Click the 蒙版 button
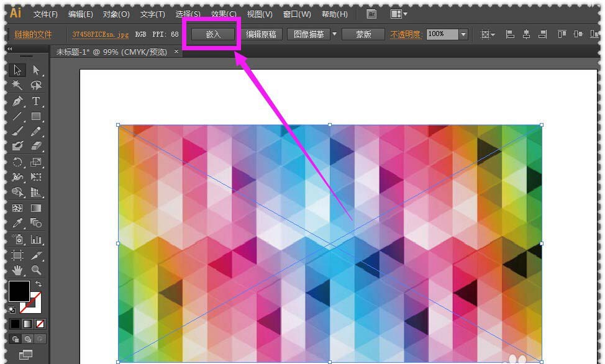The width and height of the screenshot is (605, 364). tap(363, 34)
